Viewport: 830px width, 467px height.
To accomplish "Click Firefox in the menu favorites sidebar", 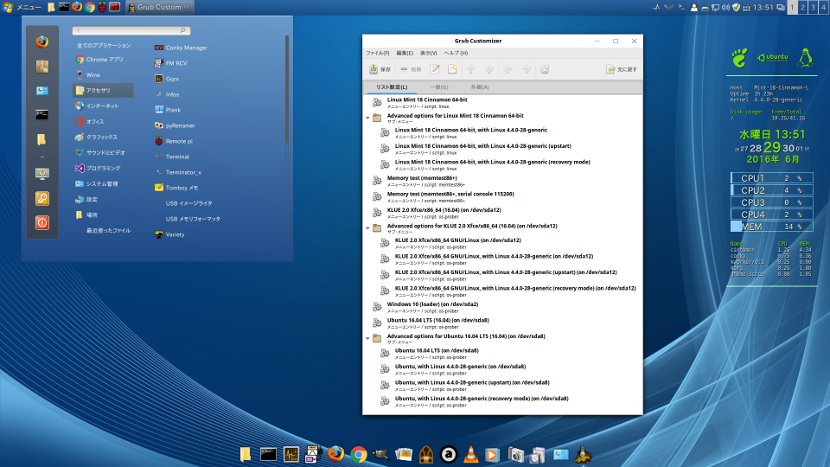I will 42,42.
